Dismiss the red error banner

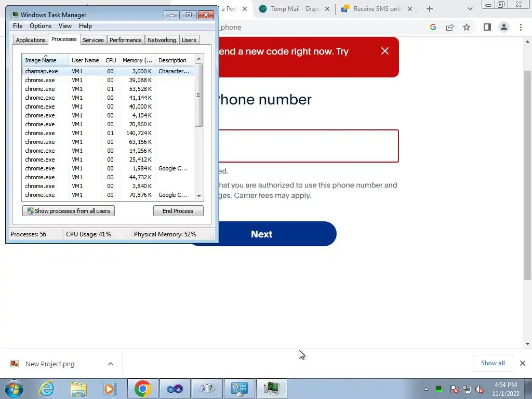tap(385, 51)
